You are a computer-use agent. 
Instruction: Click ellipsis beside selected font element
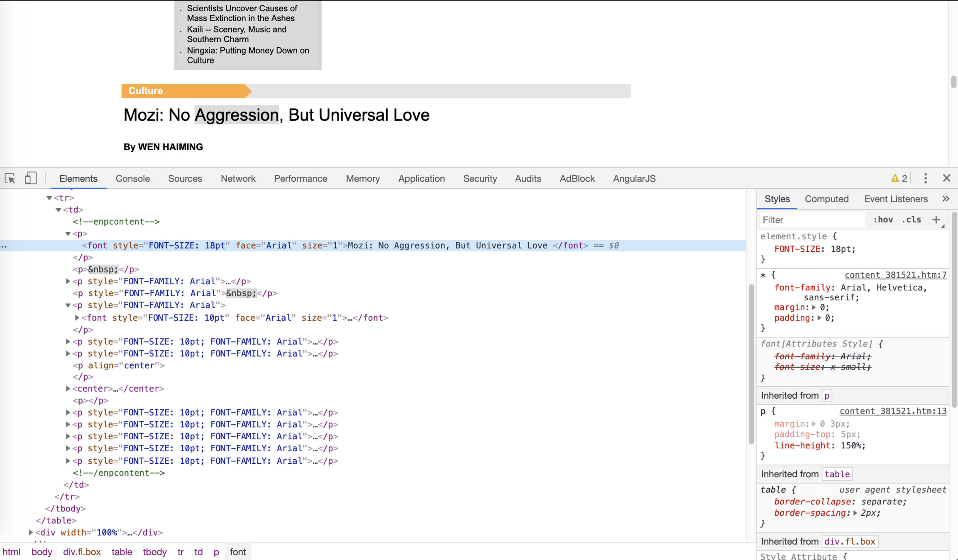pos(4,246)
